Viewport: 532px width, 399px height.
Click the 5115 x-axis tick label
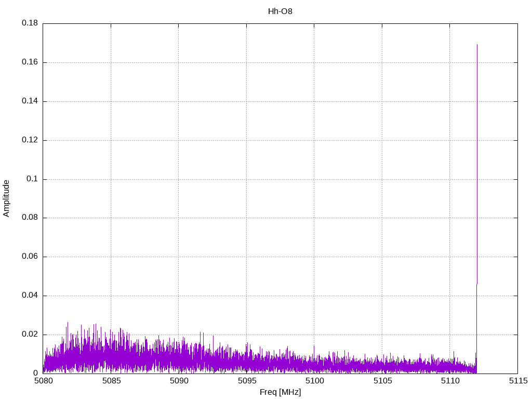coord(517,381)
